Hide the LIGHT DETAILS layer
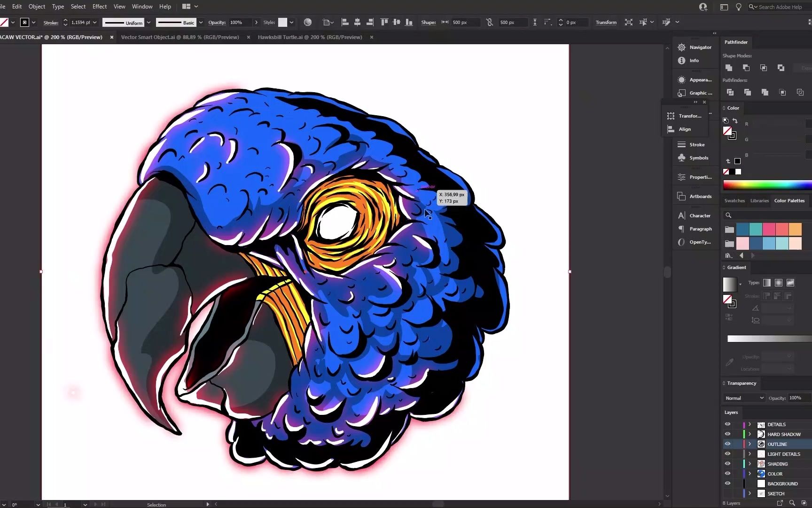This screenshot has width=812, height=508. pyautogui.click(x=727, y=454)
